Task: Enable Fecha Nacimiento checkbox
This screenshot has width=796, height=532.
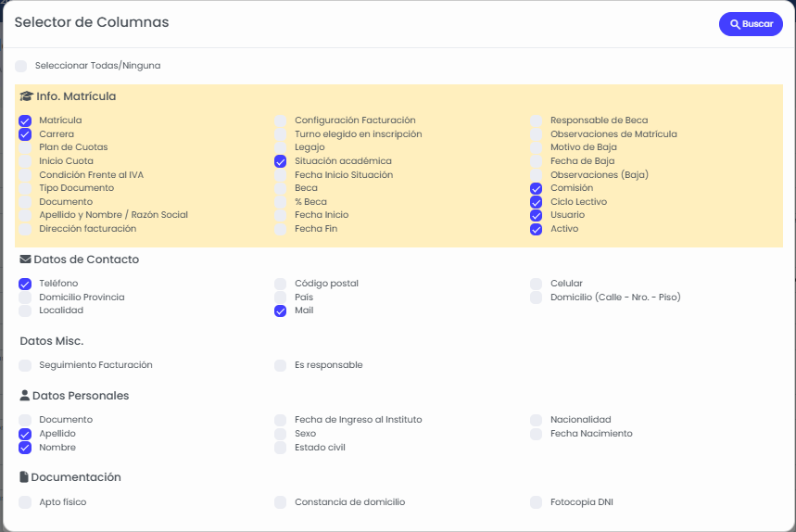Action: (x=537, y=434)
